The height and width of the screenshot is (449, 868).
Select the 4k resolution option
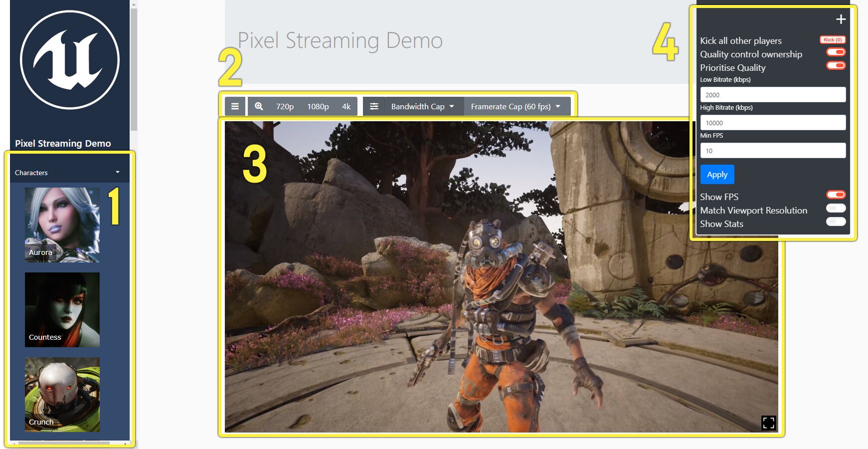point(346,106)
